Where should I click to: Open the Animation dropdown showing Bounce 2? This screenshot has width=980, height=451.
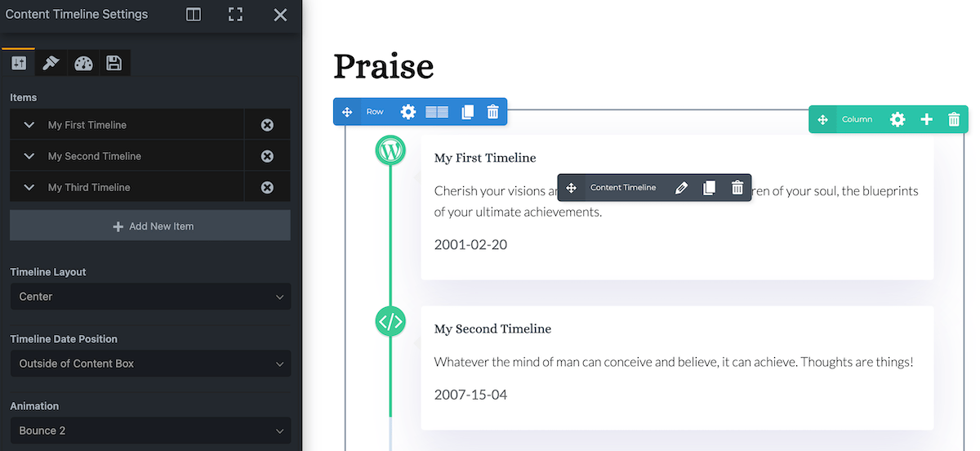click(x=150, y=431)
